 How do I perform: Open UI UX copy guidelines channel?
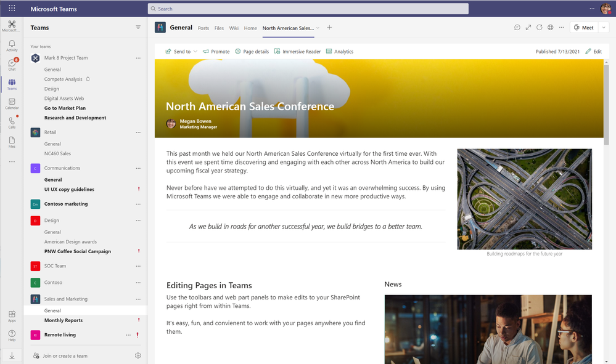pos(69,189)
